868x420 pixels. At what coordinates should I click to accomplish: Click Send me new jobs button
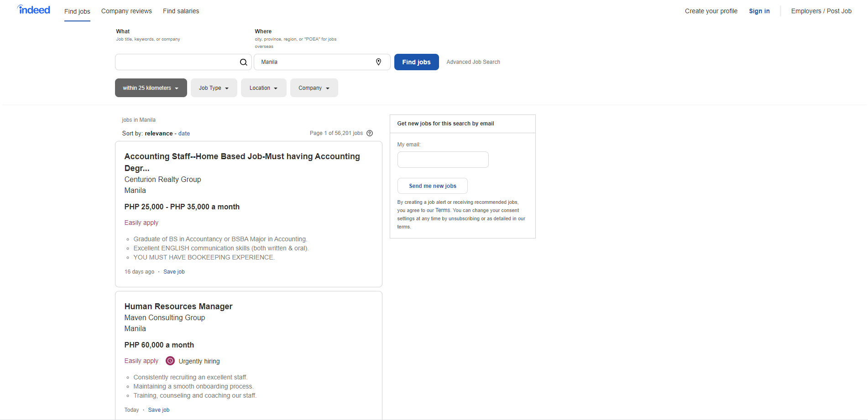pyautogui.click(x=432, y=186)
